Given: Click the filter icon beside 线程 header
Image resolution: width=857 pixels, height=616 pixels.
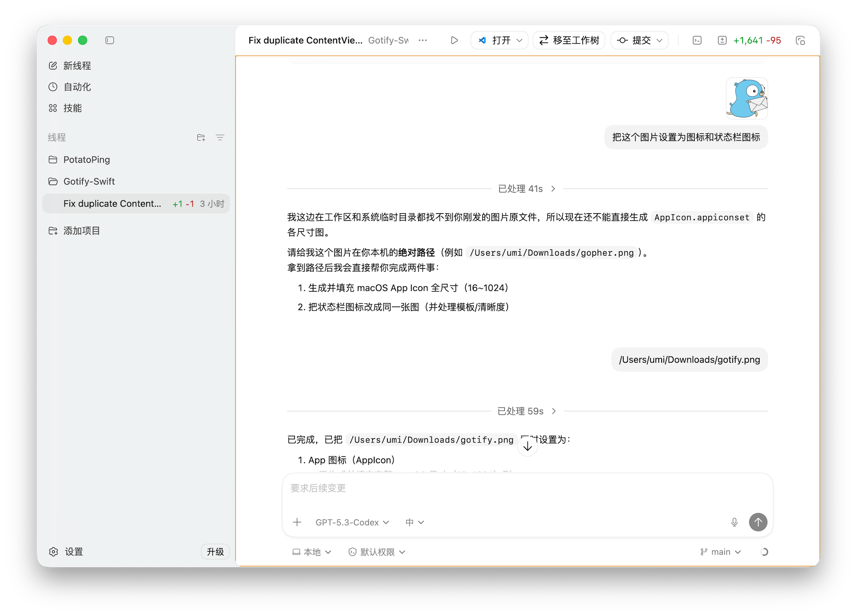Looking at the screenshot, I should point(220,137).
